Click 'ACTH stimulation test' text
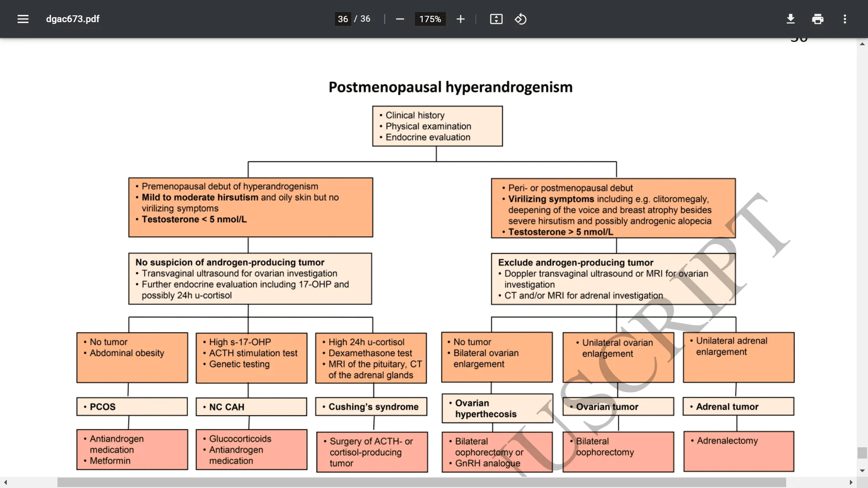868x488 pixels. (x=253, y=353)
